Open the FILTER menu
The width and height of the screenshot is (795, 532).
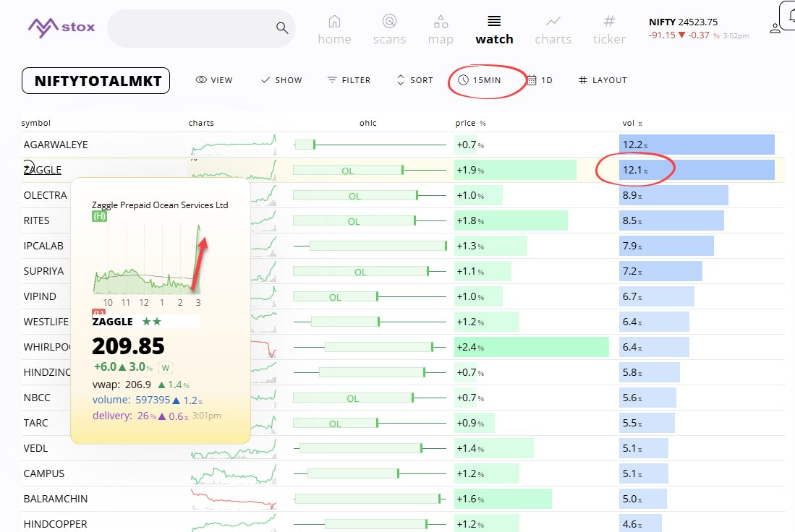349,80
